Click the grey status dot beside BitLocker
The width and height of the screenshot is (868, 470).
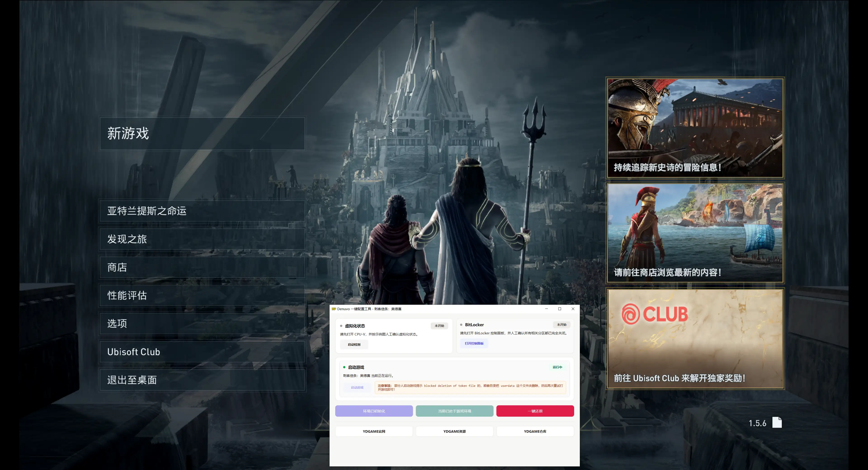[x=461, y=325]
